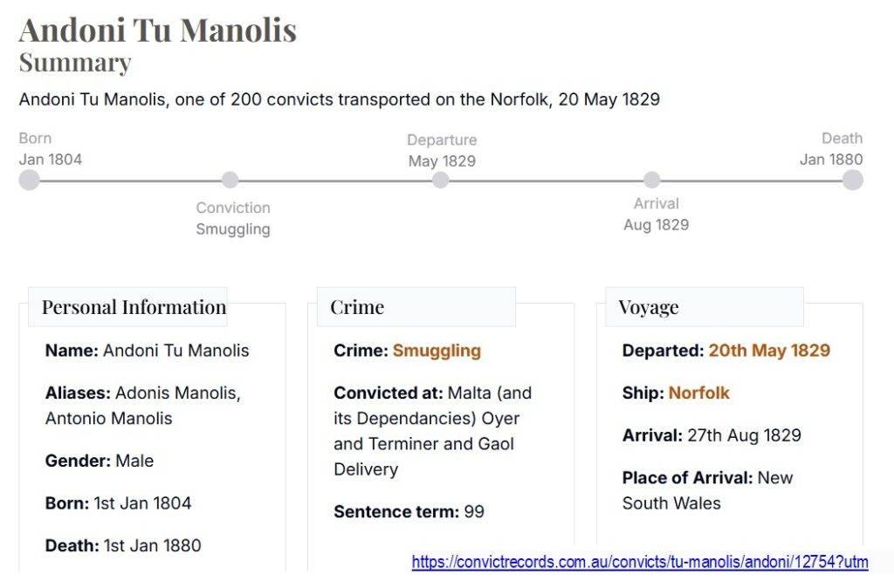Click the Death Jan 1880 timeline dot
Screen dimensions: 894x588
point(852,180)
